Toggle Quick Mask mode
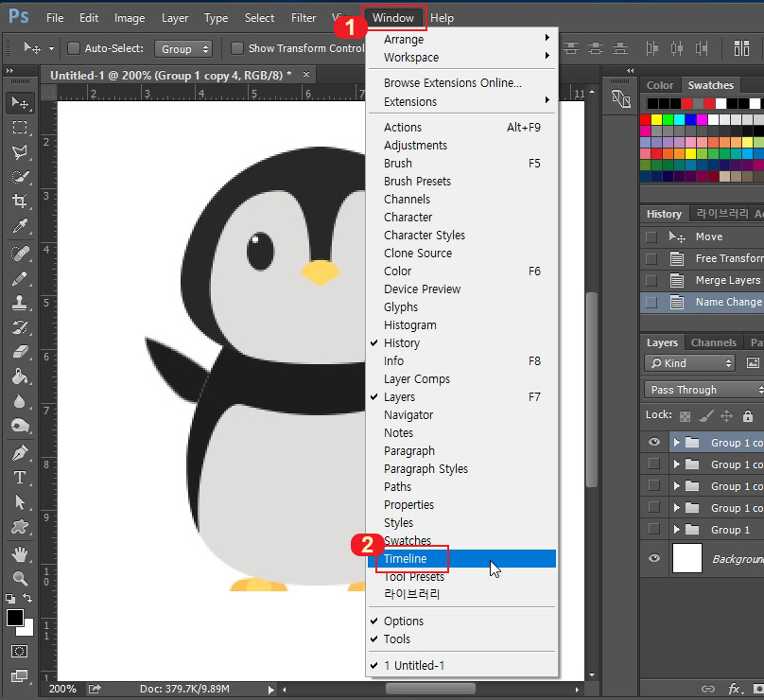The height and width of the screenshot is (700, 764). (20, 651)
